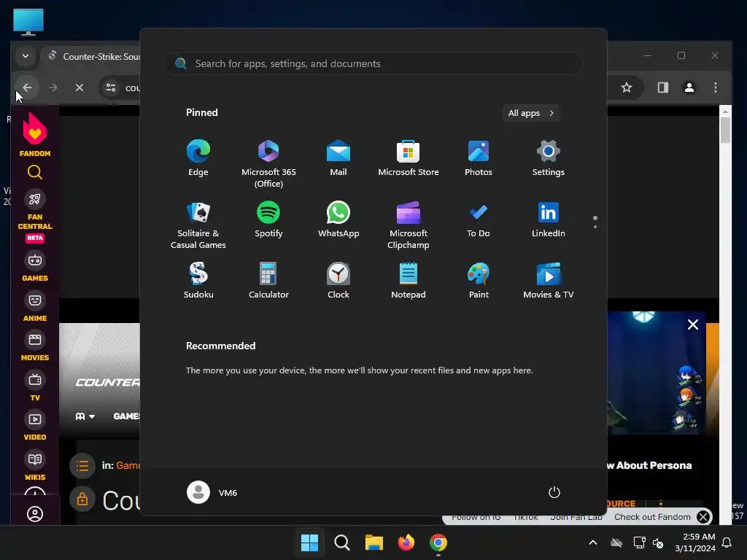Open Microsoft Store from Start menu
The width and height of the screenshot is (747, 560).
[409, 158]
